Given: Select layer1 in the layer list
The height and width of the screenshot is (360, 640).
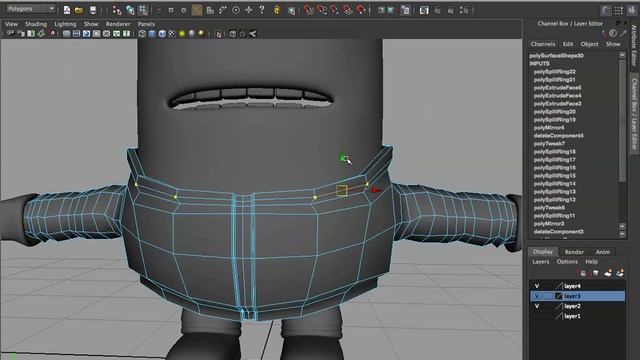Looking at the screenshot, I should [x=572, y=316].
